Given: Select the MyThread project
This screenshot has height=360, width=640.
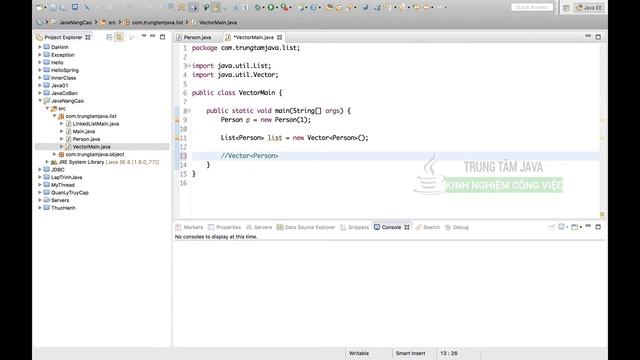Looking at the screenshot, I should (x=63, y=185).
